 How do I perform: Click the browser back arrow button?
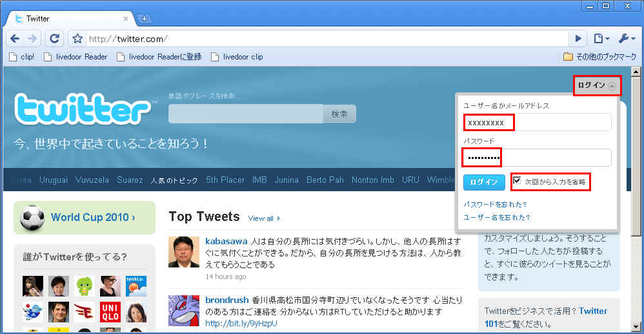(15, 38)
